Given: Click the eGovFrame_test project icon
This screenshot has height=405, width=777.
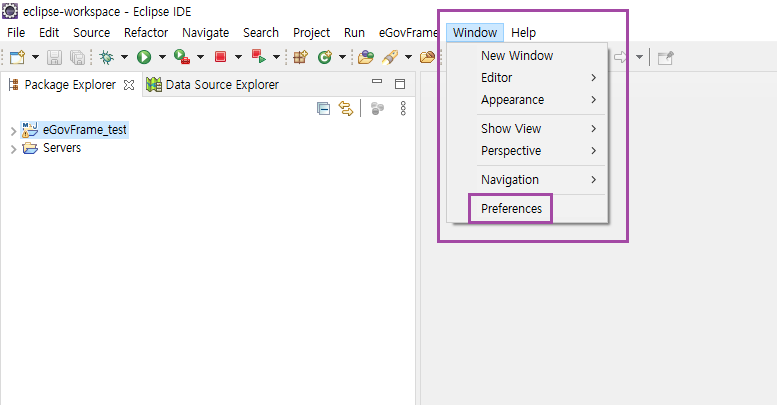Looking at the screenshot, I should click(x=30, y=130).
